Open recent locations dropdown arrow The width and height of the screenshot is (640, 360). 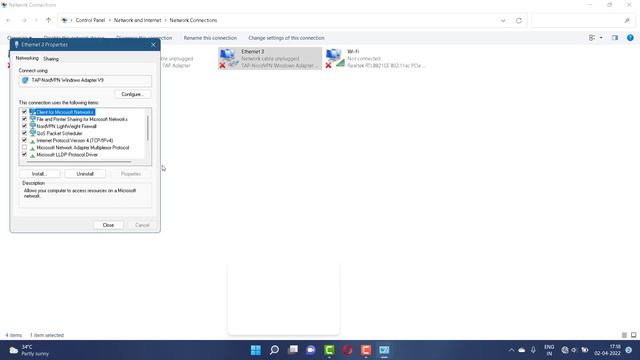click(x=36, y=20)
